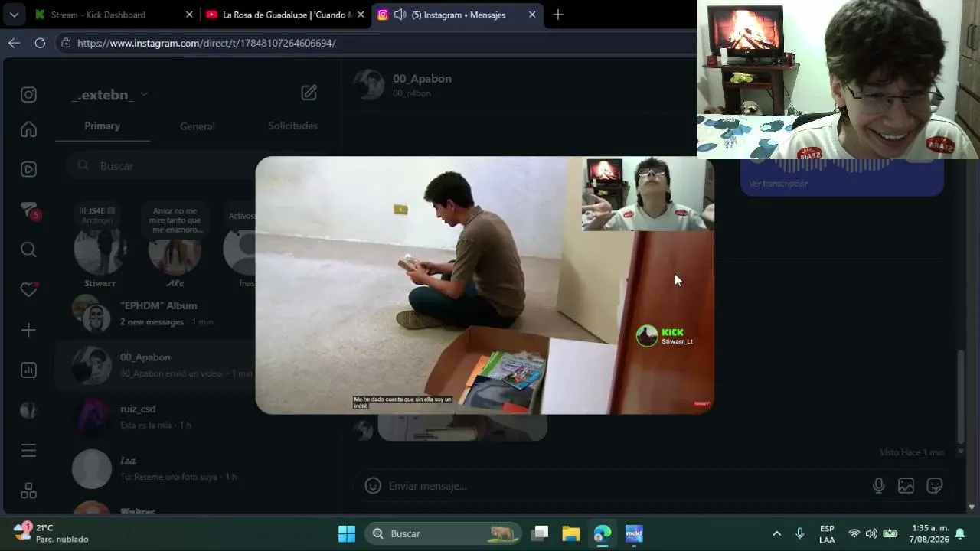The width and height of the screenshot is (980, 551).
Task: Reload the Instagram page
Action: pyautogui.click(x=40, y=43)
